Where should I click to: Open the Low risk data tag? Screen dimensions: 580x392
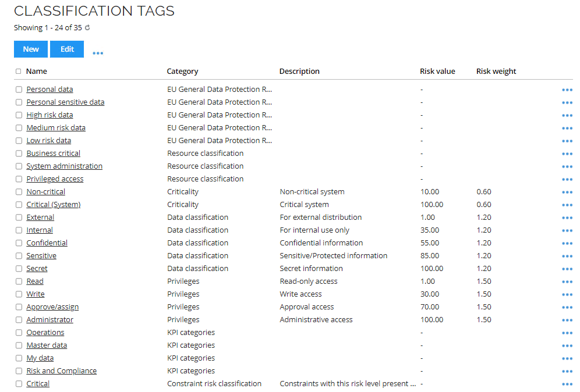(49, 141)
